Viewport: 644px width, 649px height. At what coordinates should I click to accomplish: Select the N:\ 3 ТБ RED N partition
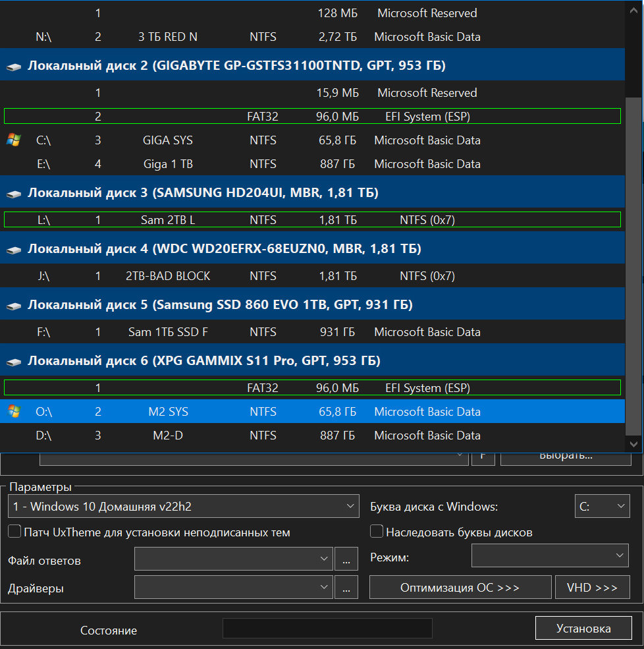[312, 37]
